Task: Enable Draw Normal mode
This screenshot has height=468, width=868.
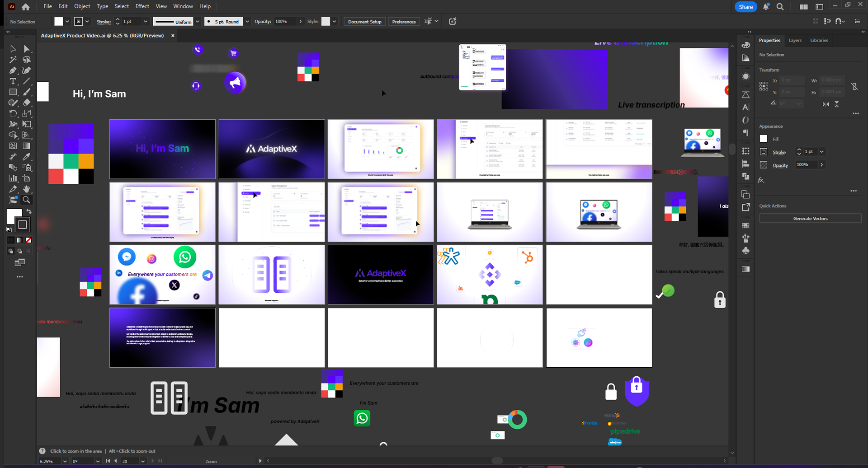Action: pos(10,251)
